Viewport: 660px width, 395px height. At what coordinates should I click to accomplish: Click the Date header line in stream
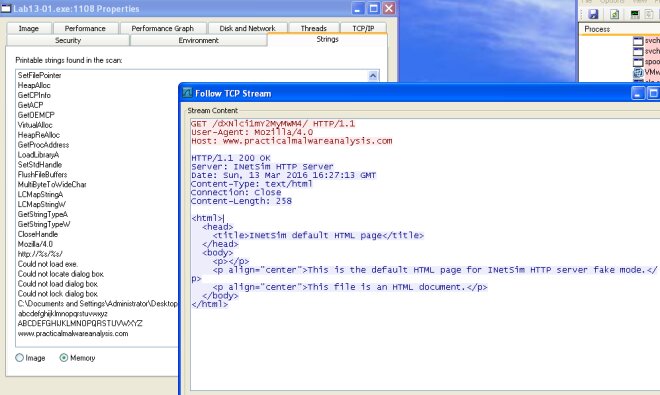click(x=283, y=175)
